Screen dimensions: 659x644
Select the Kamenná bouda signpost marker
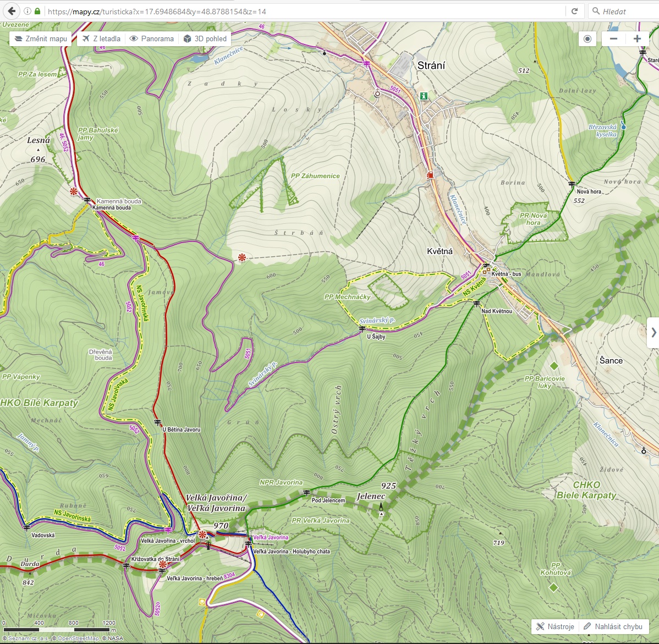[x=87, y=200]
